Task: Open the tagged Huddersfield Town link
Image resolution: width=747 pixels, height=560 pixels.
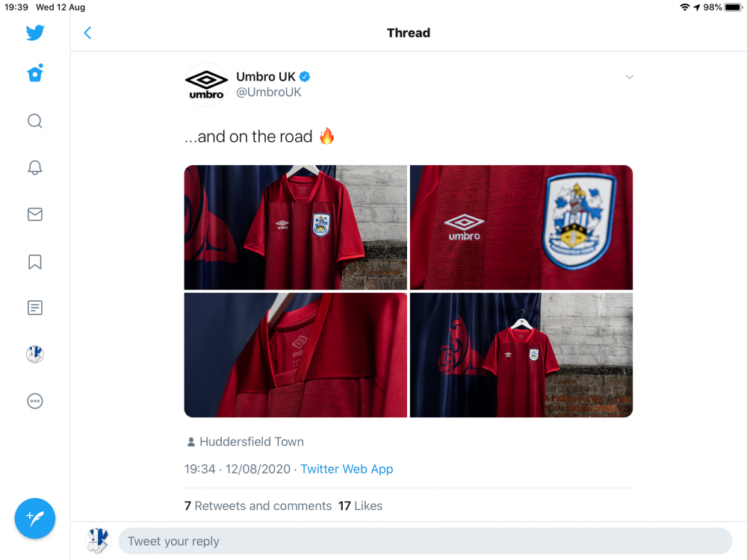Action: pos(251,441)
